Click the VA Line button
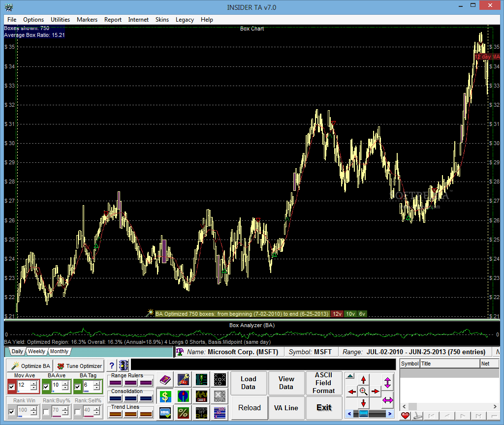Image resolution: width=504 pixels, height=425 pixels. 286,408
